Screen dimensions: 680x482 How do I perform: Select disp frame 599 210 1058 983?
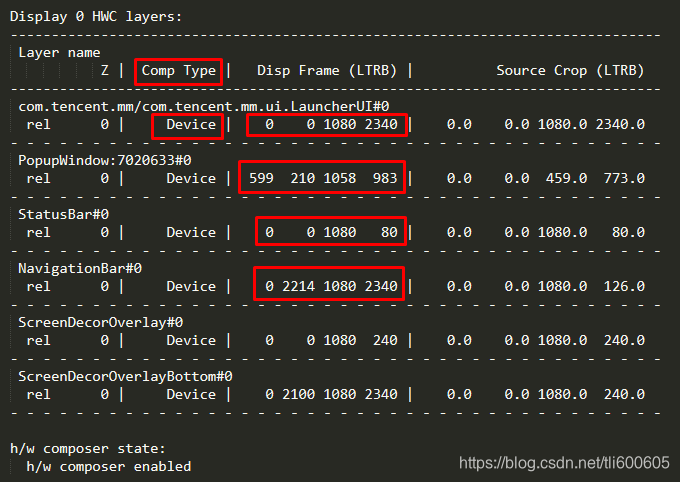[x=323, y=178]
